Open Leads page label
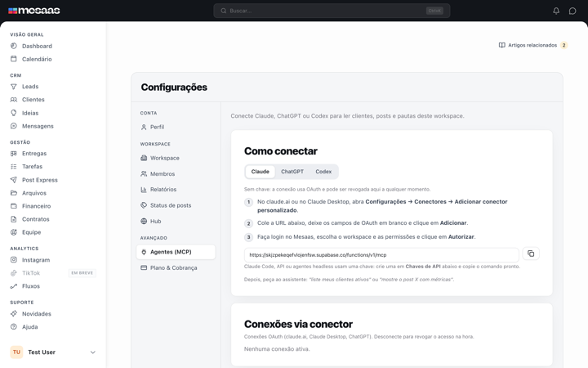This screenshot has height=368, width=588. click(x=30, y=87)
